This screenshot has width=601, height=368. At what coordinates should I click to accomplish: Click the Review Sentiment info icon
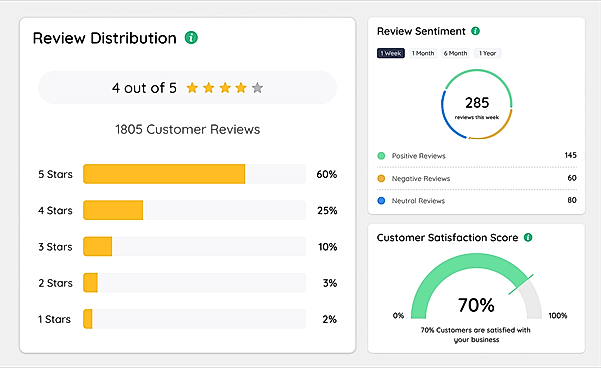click(475, 31)
